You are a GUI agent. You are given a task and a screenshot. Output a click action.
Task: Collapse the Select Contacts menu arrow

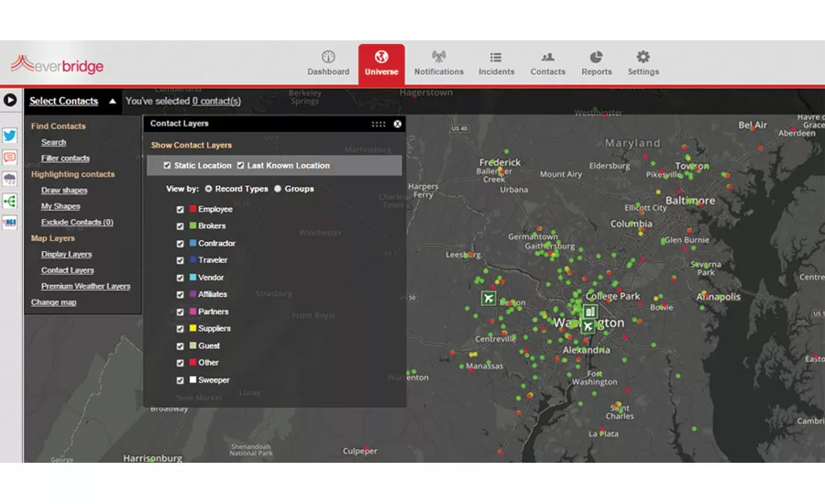coord(112,102)
